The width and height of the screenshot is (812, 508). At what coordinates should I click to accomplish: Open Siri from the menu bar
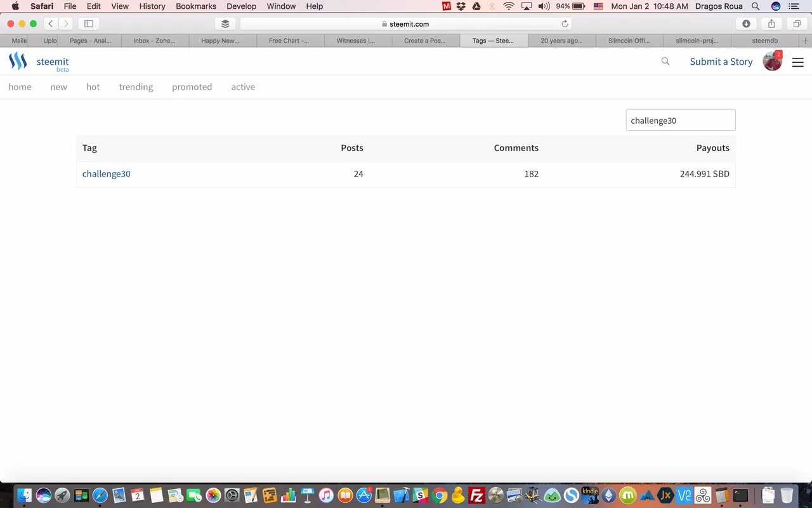click(x=776, y=6)
